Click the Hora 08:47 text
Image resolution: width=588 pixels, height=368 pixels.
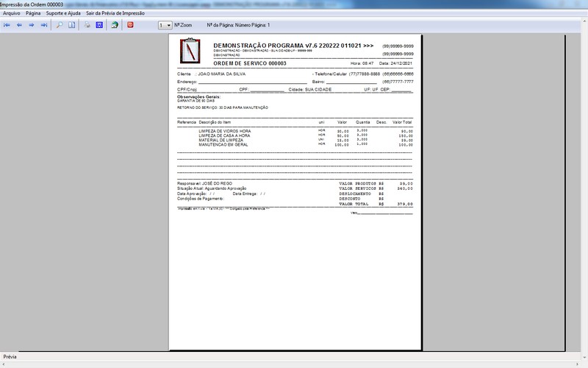[x=362, y=63]
